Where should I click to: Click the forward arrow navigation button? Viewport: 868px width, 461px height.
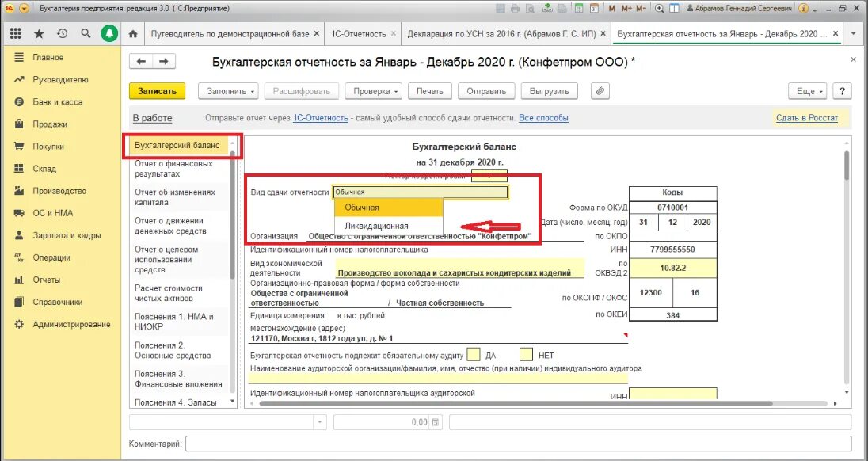tap(164, 62)
